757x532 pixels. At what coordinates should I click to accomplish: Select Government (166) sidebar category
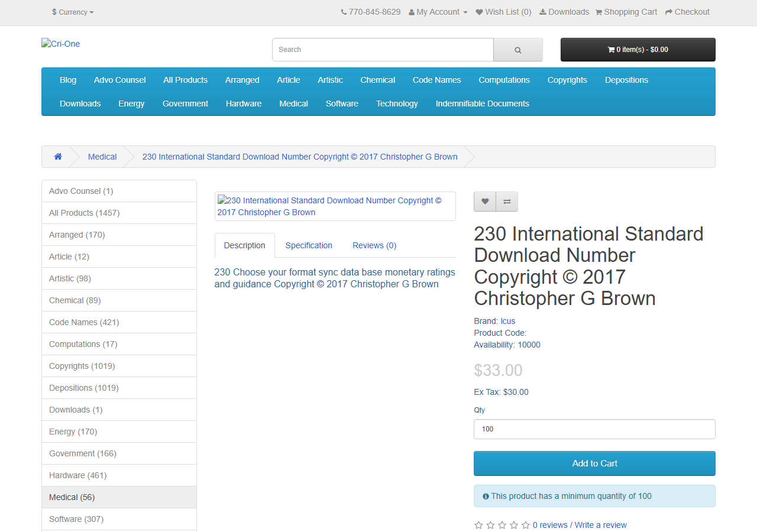pos(119,453)
